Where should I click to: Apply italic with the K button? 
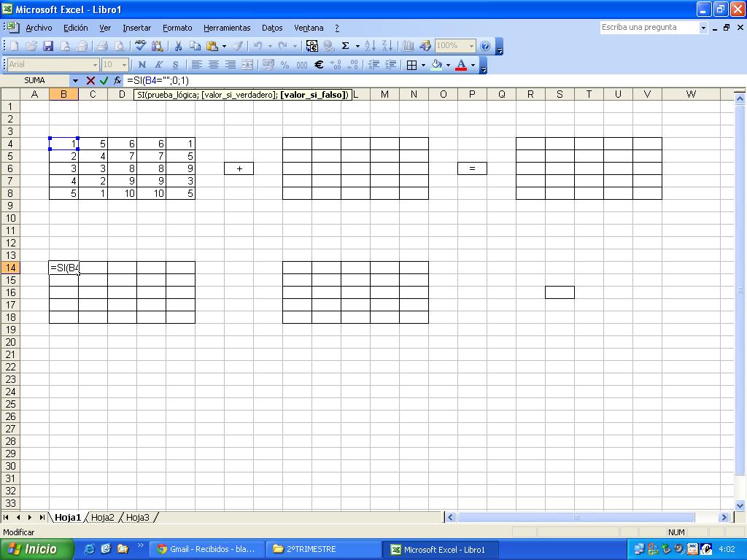[x=158, y=65]
